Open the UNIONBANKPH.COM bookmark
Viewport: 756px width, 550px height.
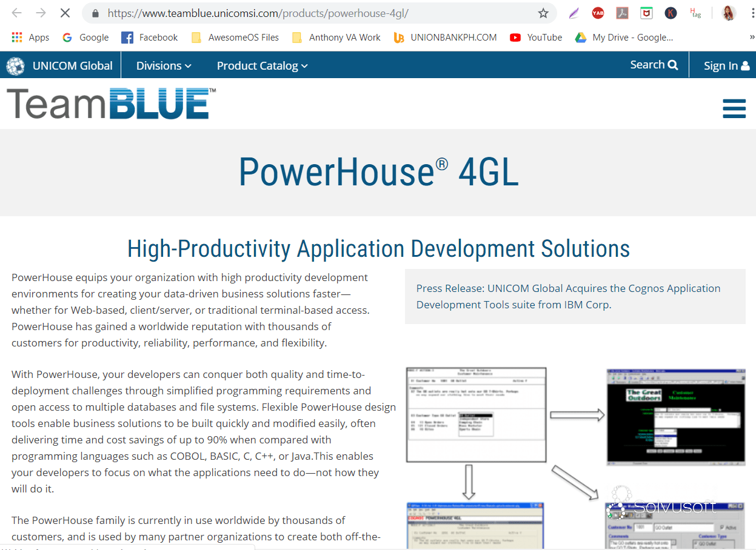(x=445, y=38)
